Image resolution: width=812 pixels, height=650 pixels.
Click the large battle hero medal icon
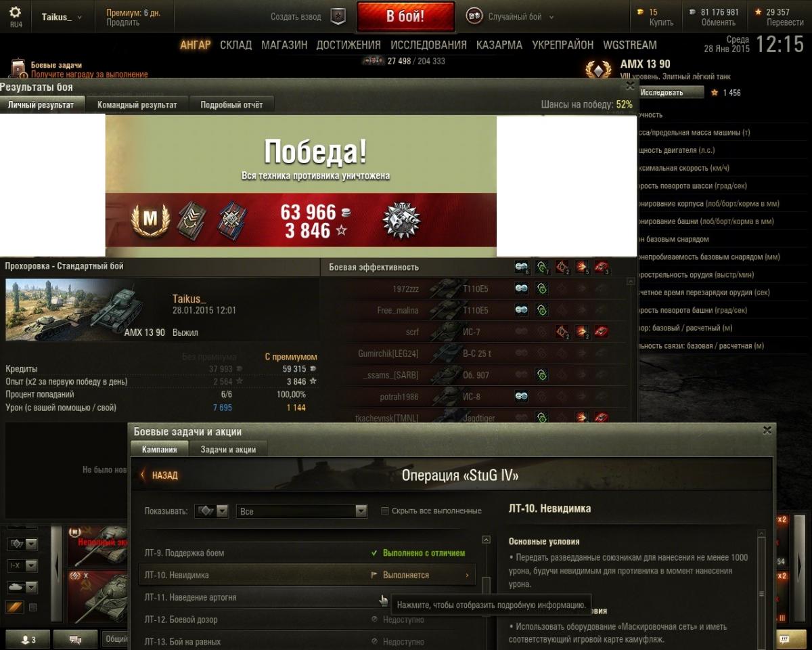tap(401, 221)
